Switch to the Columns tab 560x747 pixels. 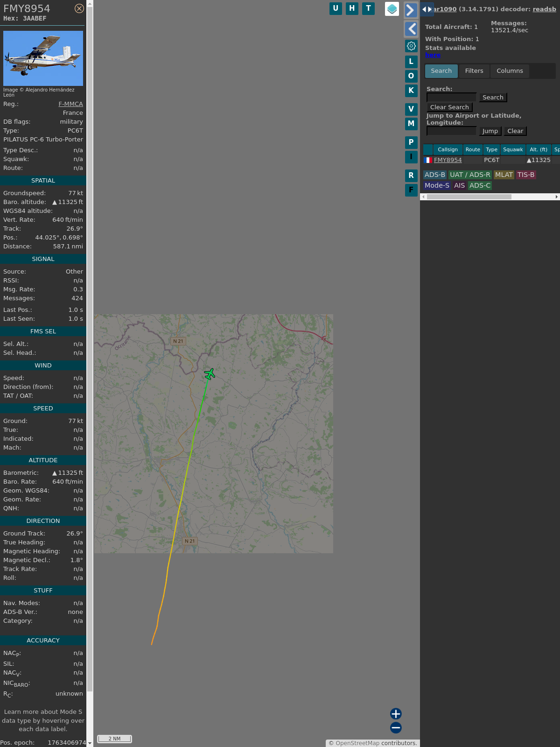coord(510,71)
